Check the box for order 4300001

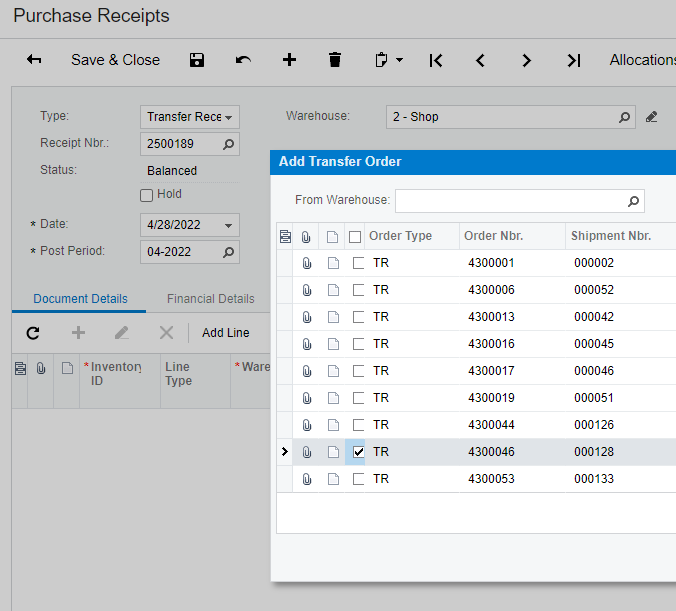358,263
